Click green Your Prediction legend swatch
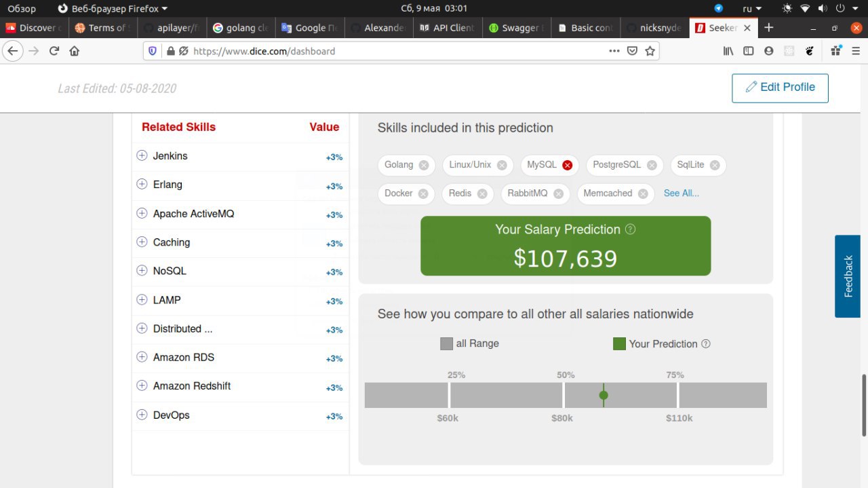The width and height of the screenshot is (868, 488). click(619, 343)
